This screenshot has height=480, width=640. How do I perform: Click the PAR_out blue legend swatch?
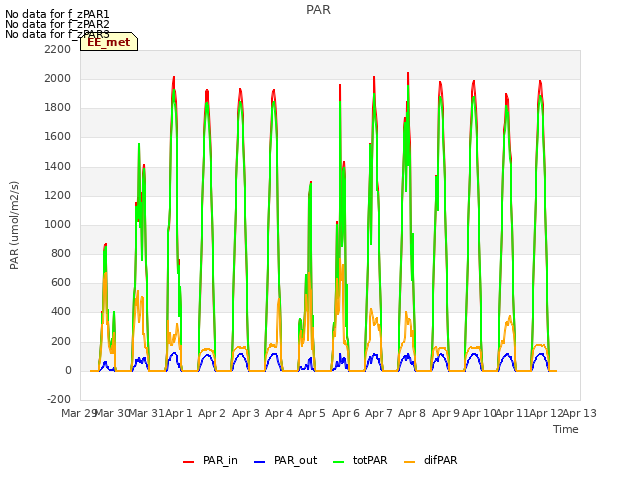(x=260, y=462)
